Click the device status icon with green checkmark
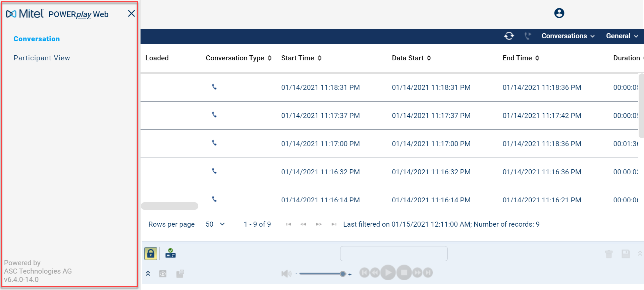644x290 pixels. pyautogui.click(x=170, y=253)
